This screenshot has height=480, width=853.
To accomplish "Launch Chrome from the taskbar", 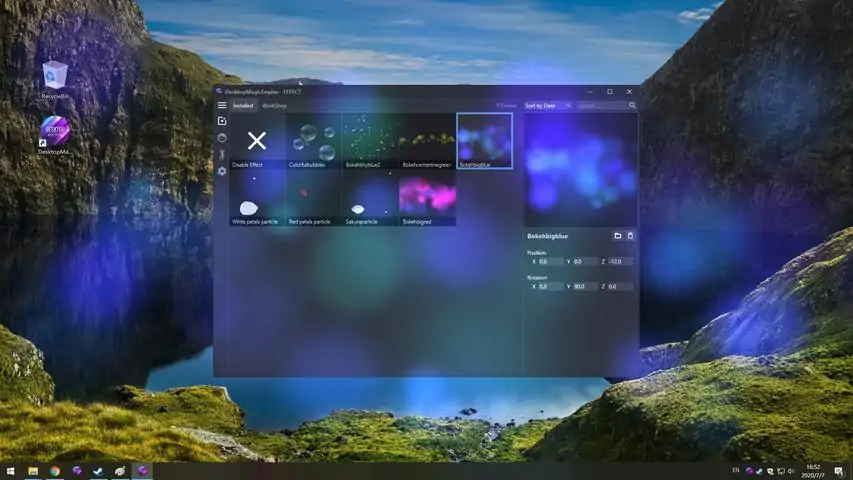I will click(55, 470).
